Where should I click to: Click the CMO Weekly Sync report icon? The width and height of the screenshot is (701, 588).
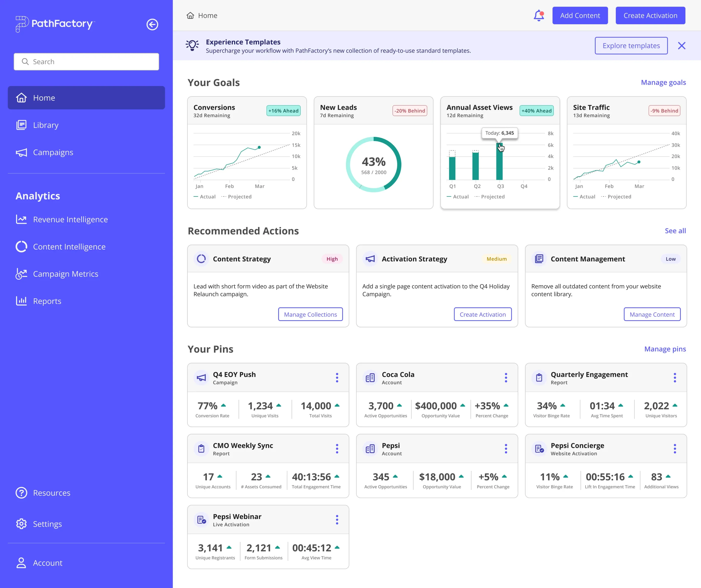pyautogui.click(x=201, y=449)
